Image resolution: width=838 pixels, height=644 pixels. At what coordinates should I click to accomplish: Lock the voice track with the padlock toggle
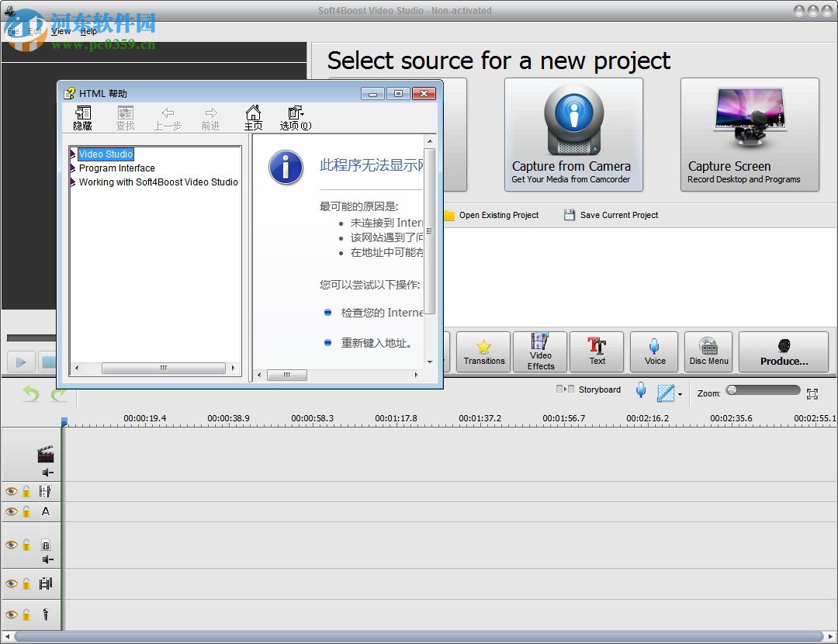pyautogui.click(x=28, y=614)
